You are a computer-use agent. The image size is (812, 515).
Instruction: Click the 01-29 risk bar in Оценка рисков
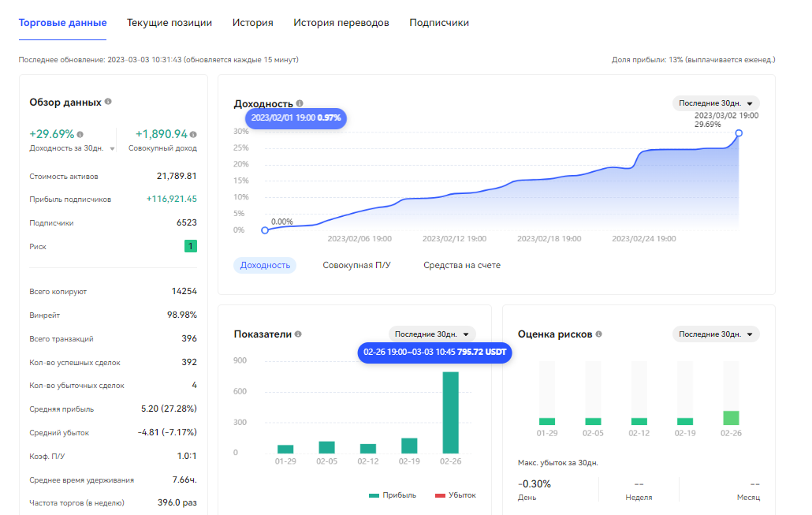[547, 421]
